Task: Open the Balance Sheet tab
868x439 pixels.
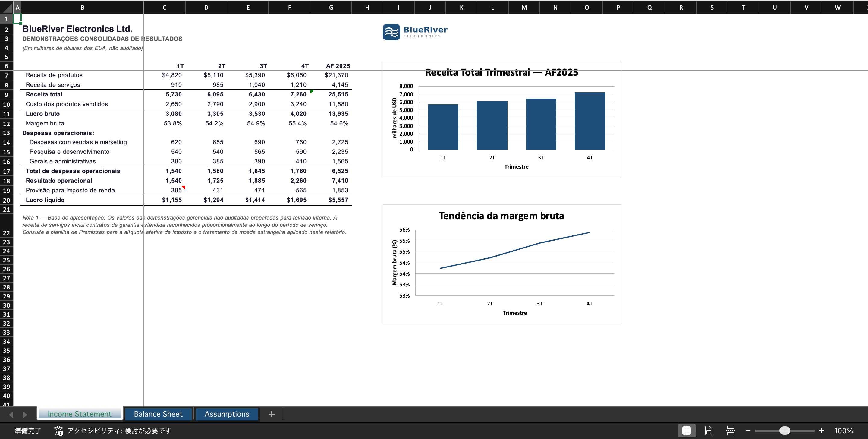Action: [158, 414]
